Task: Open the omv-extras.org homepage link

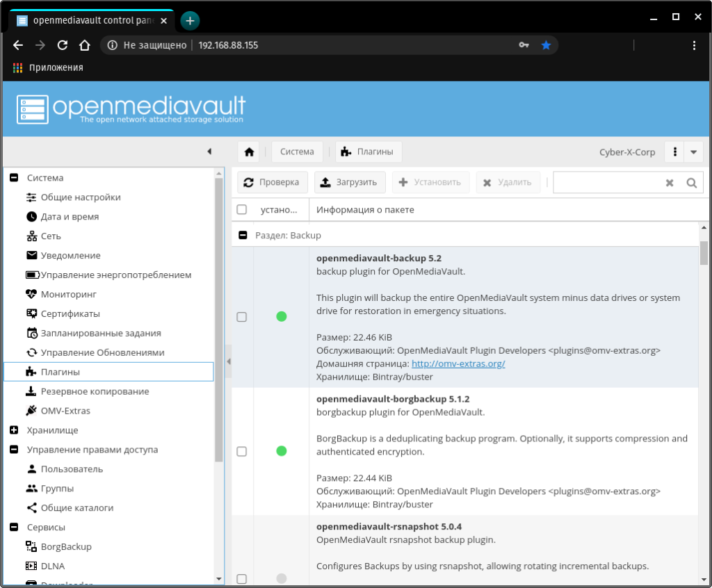Action: coord(458,364)
